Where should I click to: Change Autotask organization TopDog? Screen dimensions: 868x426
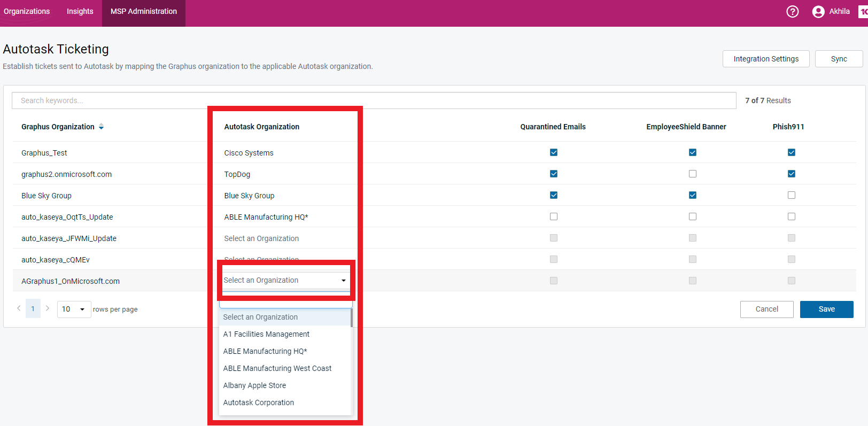(237, 174)
